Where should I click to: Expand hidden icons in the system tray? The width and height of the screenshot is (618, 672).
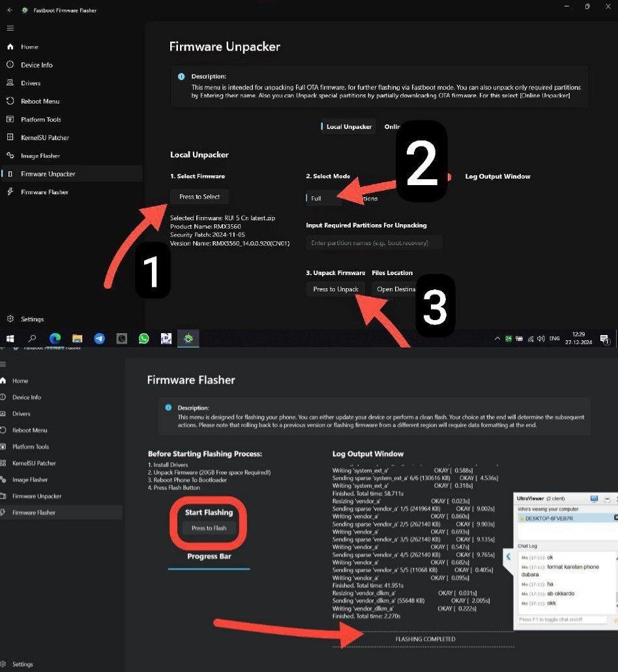point(497,338)
